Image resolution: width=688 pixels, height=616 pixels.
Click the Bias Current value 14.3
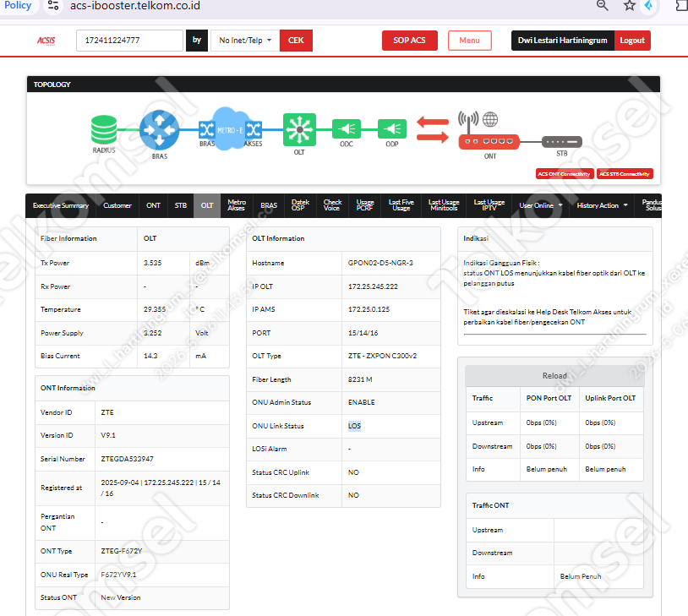[x=150, y=356]
